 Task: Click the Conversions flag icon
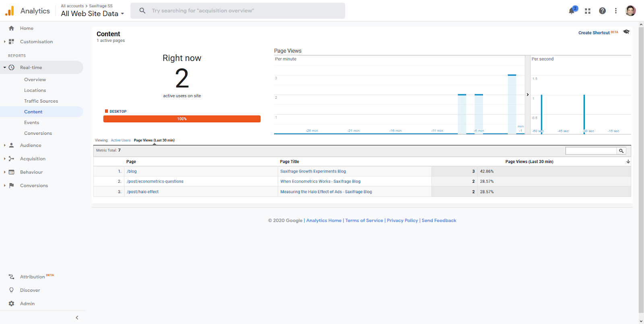tap(11, 186)
